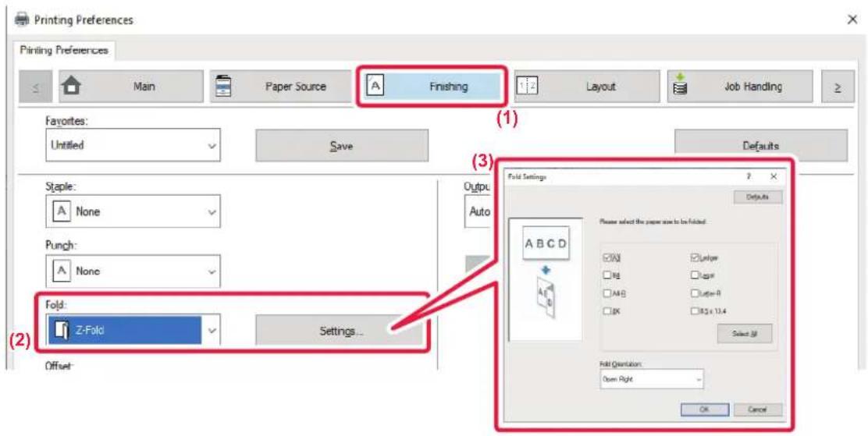Image resolution: width=868 pixels, height=436 pixels.
Task: Click the printer icon in title bar
Action: (x=22, y=20)
